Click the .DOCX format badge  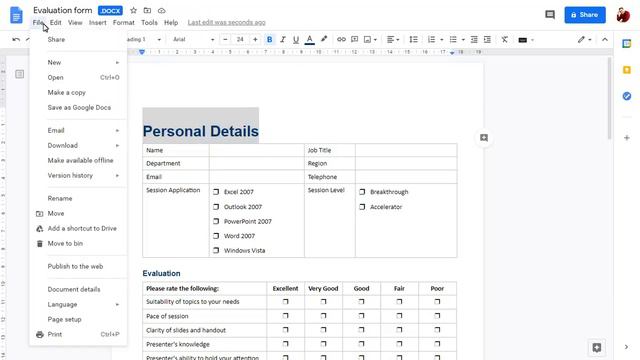[x=110, y=11]
